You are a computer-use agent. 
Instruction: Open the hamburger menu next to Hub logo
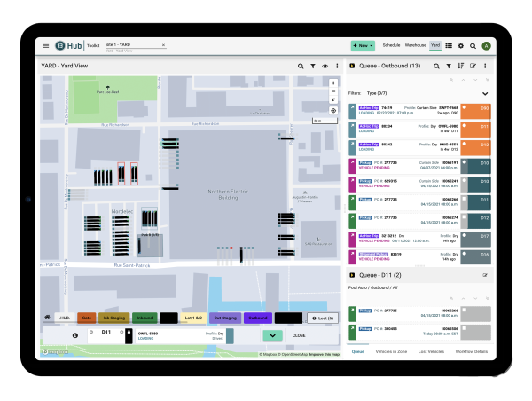46,46
